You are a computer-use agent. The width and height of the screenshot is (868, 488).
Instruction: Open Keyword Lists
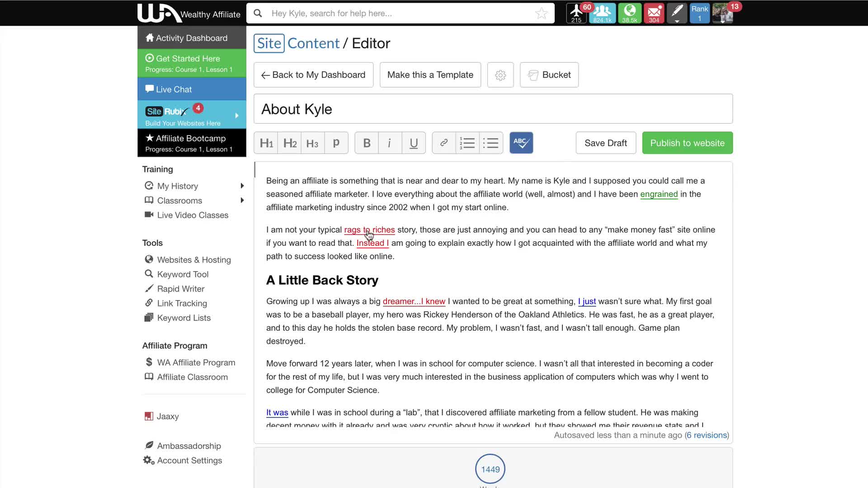click(184, 318)
